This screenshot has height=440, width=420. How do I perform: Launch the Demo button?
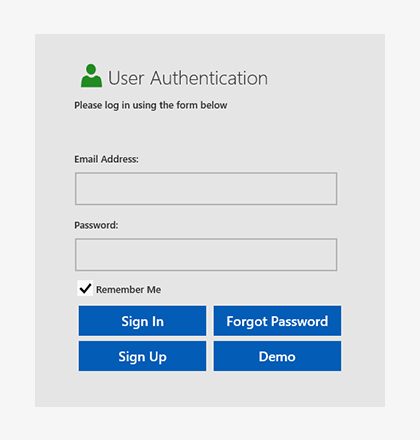pyautogui.click(x=277, y=356)
